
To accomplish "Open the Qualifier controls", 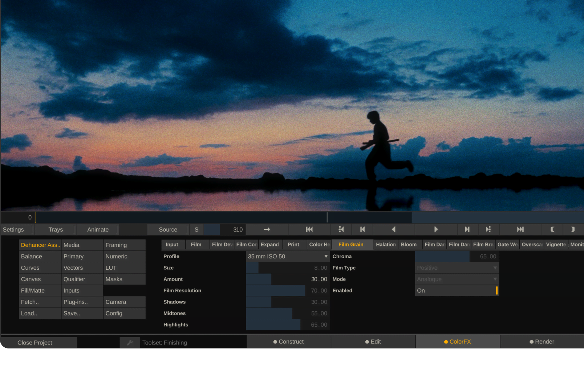I will click(x=82, y=279).
